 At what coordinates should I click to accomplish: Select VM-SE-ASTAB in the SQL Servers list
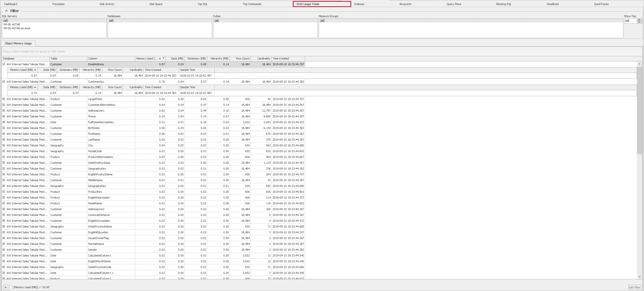pos(11,24)
